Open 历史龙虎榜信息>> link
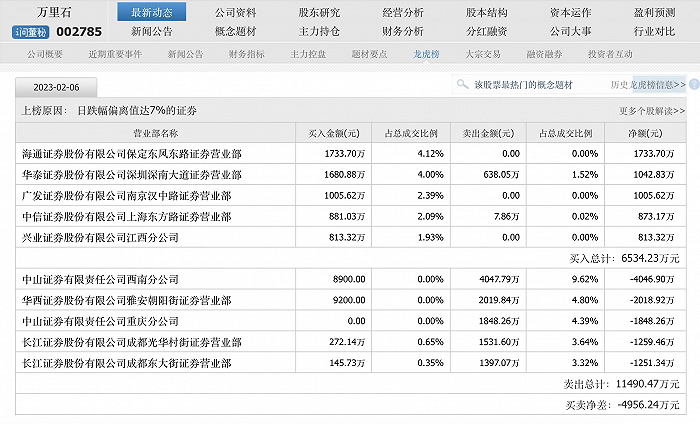 [x=648, y=84]
